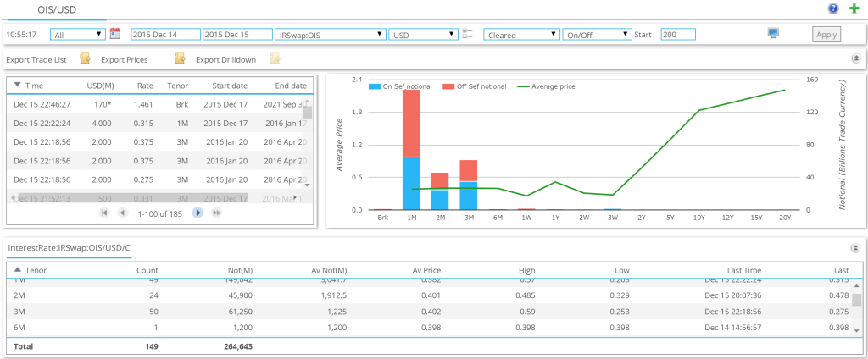This screenshot has height=359, width=868.
Task: Sort trade list by Tenor column
Action: coord(178,86)
